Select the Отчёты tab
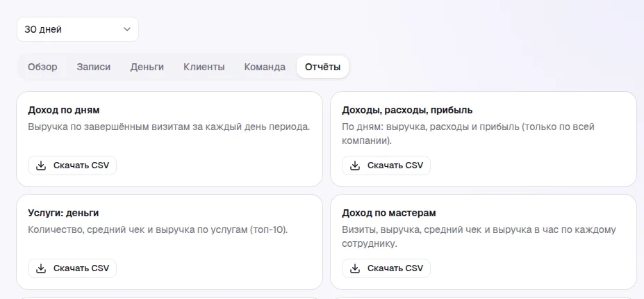The width and height of the screenshot is (644, 299). pyautogui.click(x=322, y=67)
